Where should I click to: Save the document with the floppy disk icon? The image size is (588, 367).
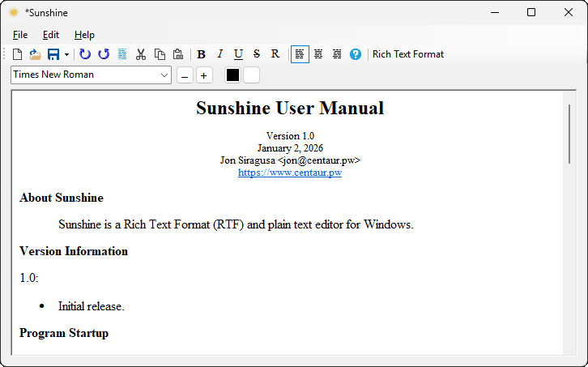53,54
